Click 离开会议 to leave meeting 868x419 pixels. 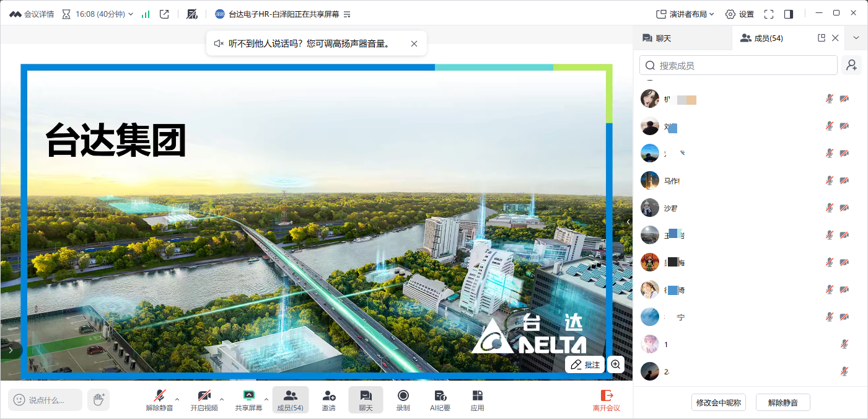pos(606,400)
